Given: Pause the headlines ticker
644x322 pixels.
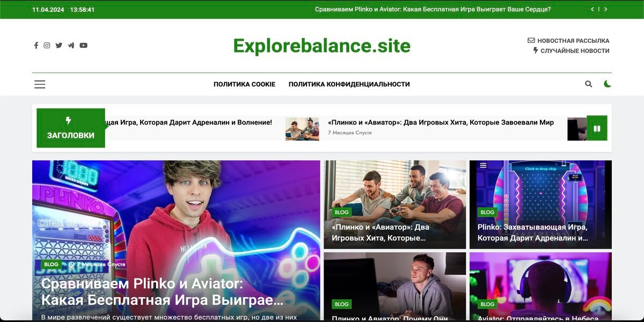Looking at the screenshot, I should [x=598, y=128].
